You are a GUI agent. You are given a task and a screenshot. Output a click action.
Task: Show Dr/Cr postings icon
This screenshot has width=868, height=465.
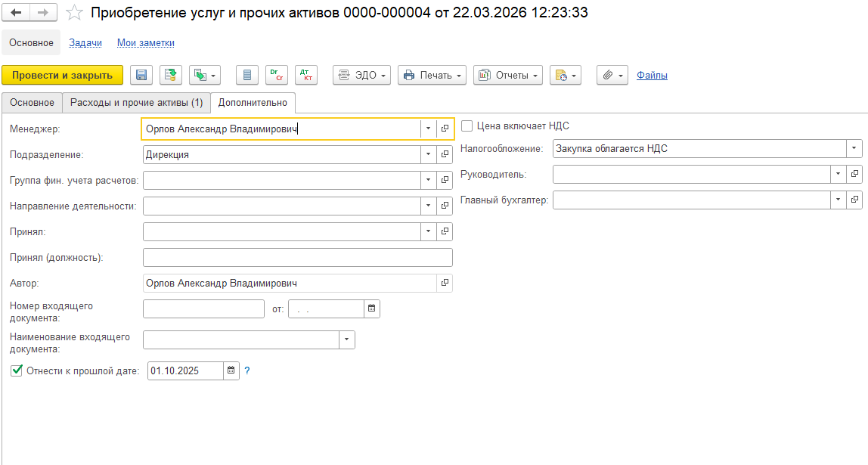(276, 75)
